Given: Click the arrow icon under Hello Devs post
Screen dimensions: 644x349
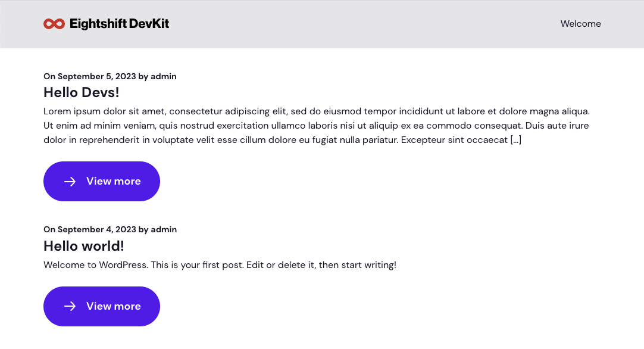Looking at the screenshot, I should [x=70, y=182].
